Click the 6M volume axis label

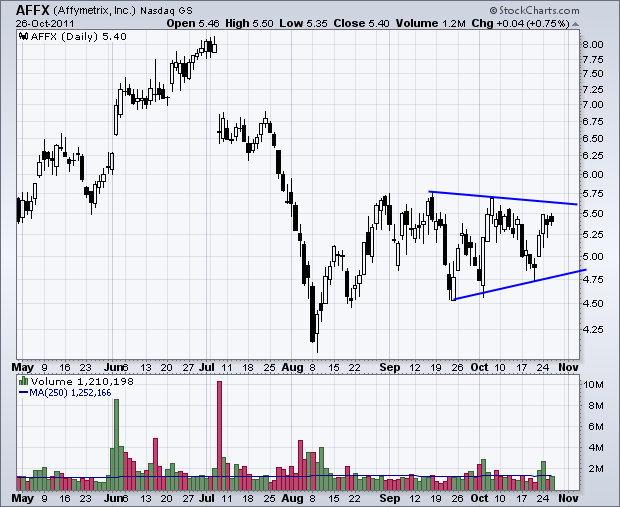[596, 426]
